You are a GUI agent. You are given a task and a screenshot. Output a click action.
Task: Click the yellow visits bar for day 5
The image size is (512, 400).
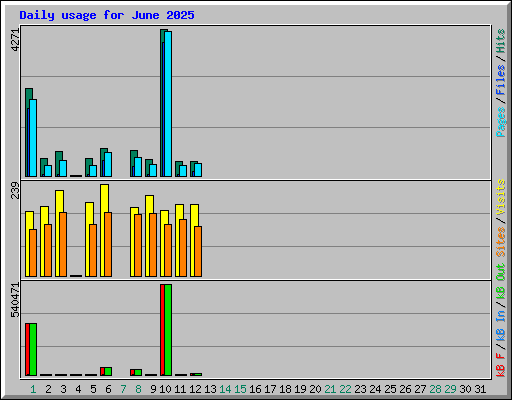click(89, 213)
